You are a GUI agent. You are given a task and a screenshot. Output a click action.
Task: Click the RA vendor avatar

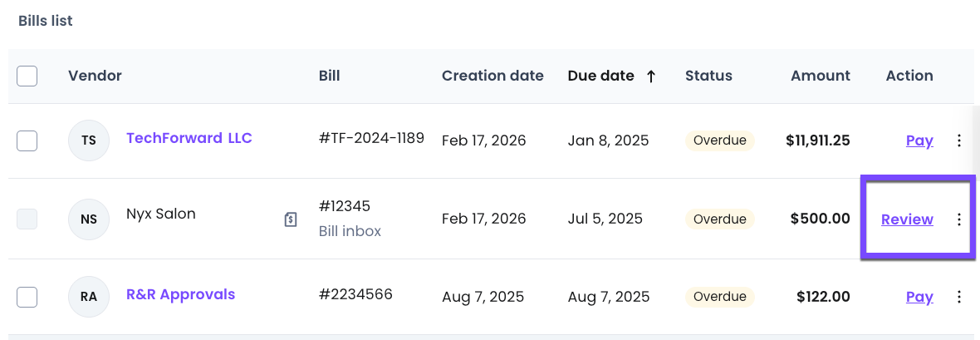[x=89, y=297]
